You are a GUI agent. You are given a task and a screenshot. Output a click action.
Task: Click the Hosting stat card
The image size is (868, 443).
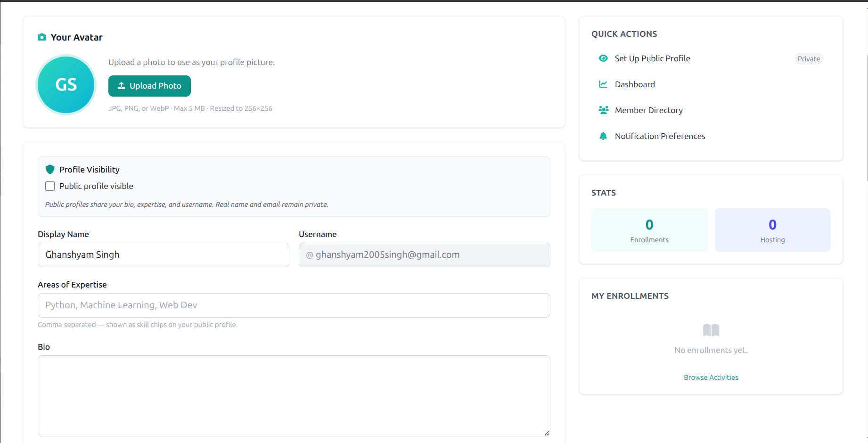[773, 230]
